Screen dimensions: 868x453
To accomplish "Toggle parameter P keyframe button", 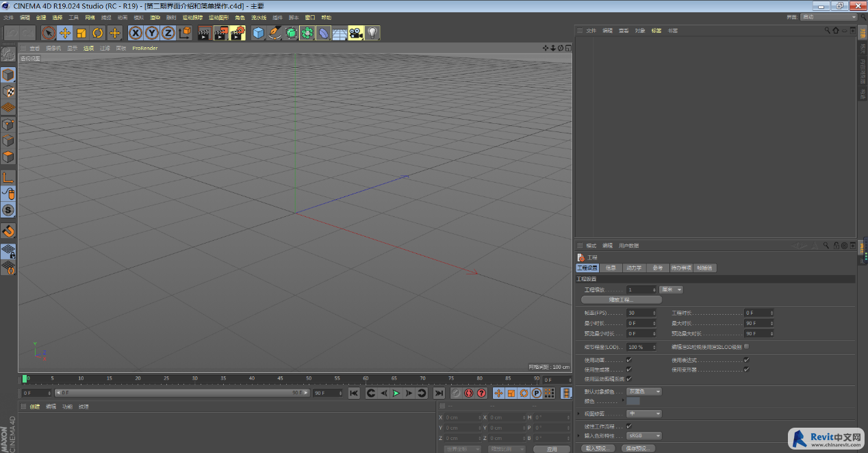I will click(x=537, y=393).
